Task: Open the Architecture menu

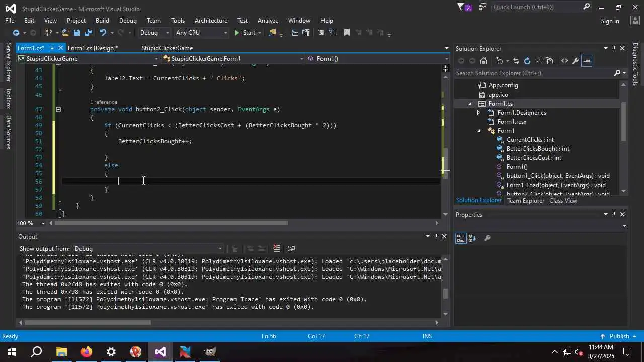Action: 211,21
